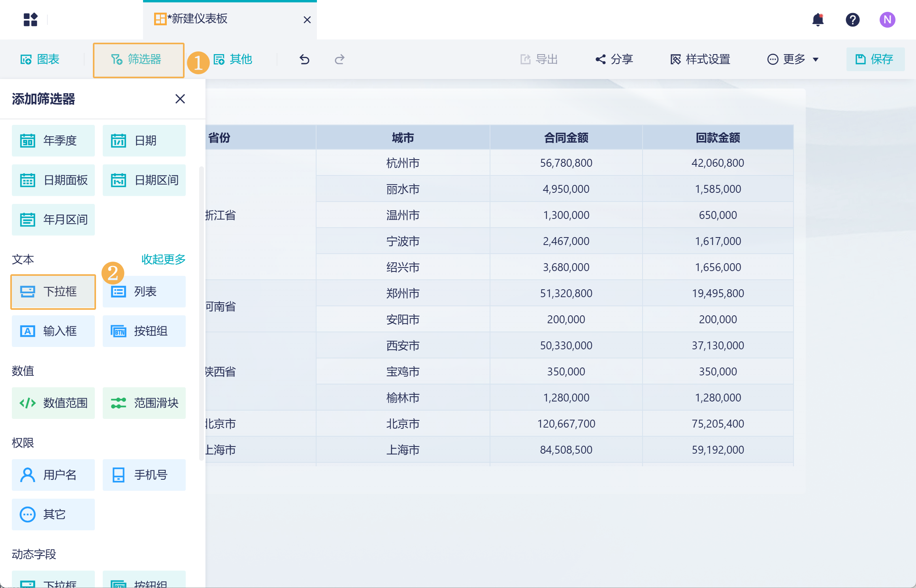Add a 下拉框 text filter
The height and width of the screenshot is (588, 916).
(x=53, y=292)
